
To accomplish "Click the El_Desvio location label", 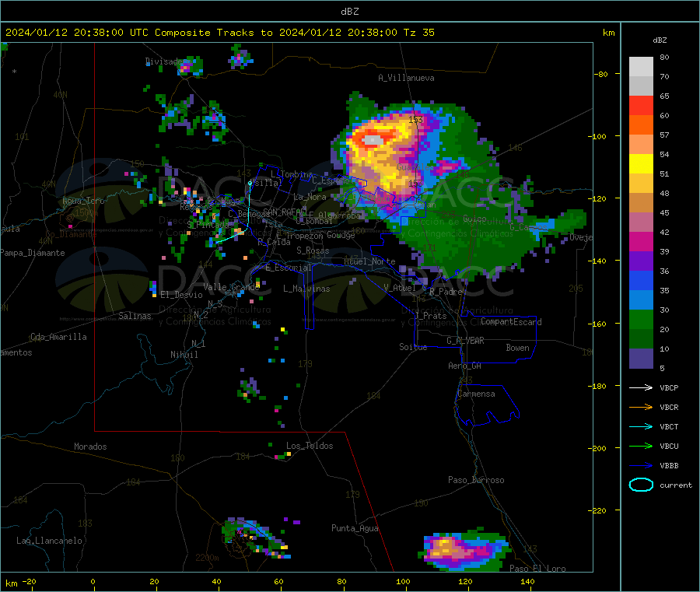I will (181, 295).
